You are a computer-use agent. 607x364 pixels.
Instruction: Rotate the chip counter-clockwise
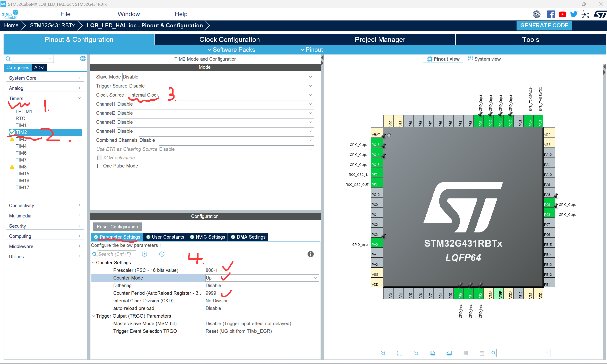[449, 353]
